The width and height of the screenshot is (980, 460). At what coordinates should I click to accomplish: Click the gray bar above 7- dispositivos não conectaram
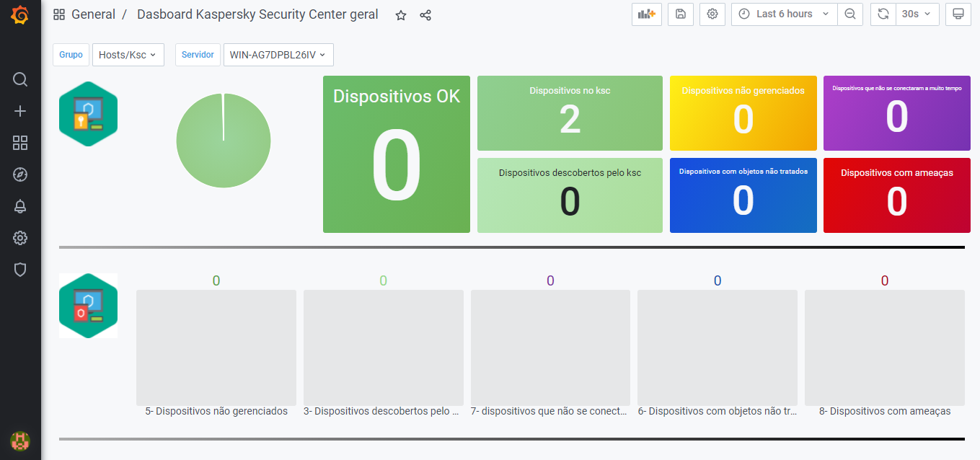(x=550, y=348)
